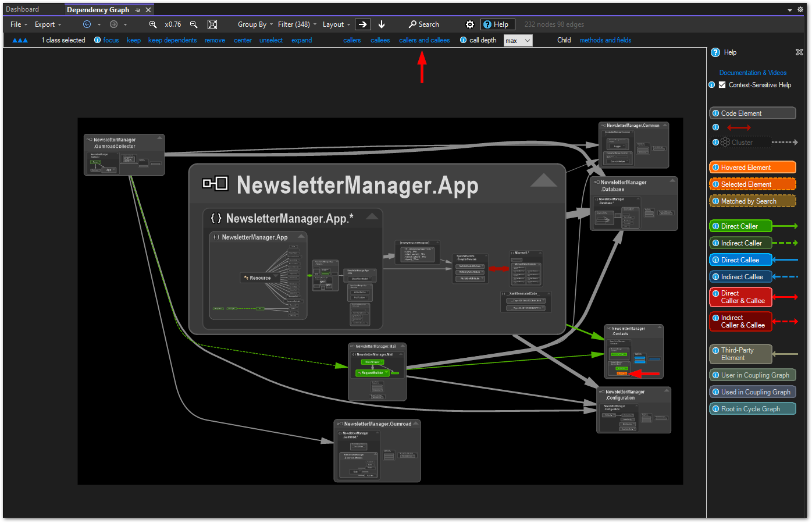Select the horizontal layout direction arrow icon

[363, 24]
